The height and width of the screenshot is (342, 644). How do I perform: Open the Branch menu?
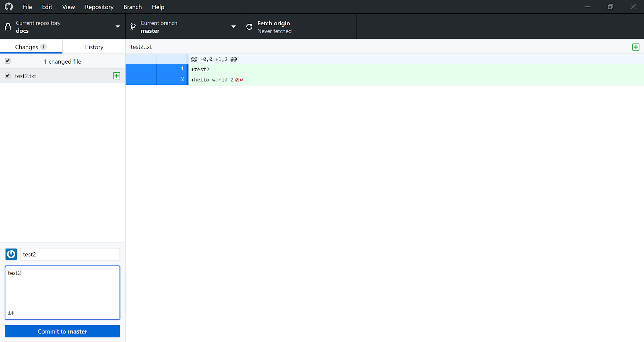(x=132, y=7)
